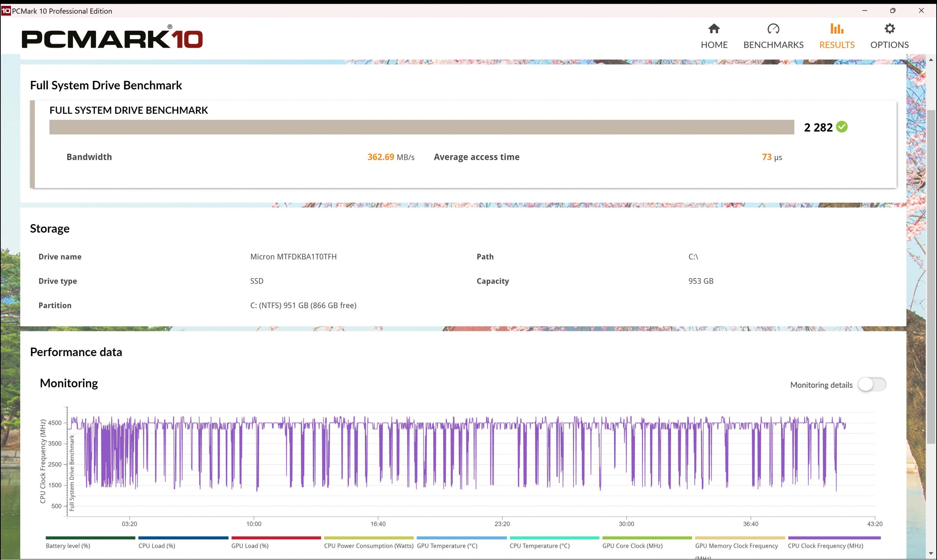Toggle Battery level (%) legend entry
Image resolution: width=937 pixels, height=560 pixels.
tap(68, 546)
